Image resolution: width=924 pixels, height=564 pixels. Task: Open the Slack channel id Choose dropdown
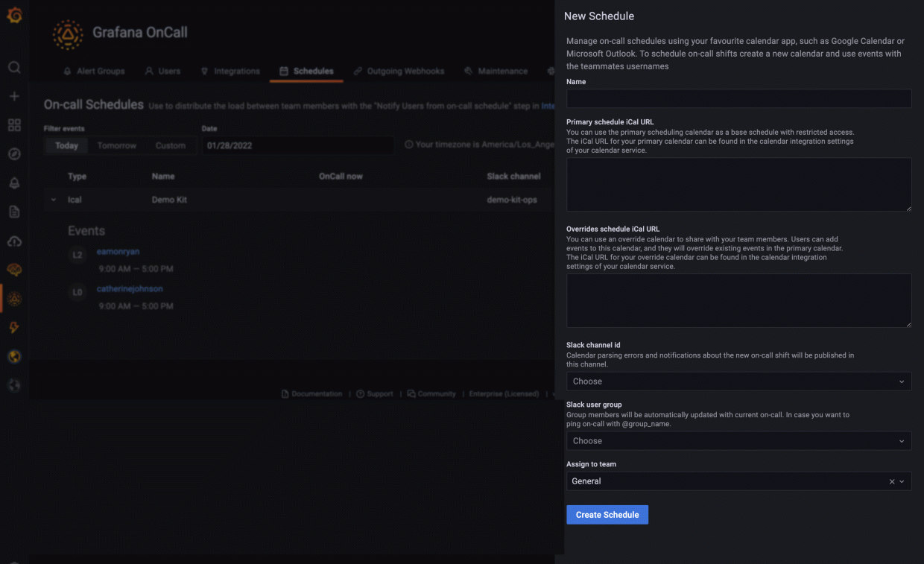738,381
